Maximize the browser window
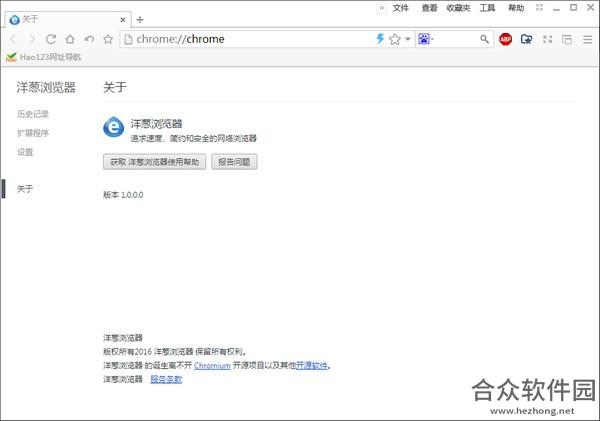 tap(574, 7)
